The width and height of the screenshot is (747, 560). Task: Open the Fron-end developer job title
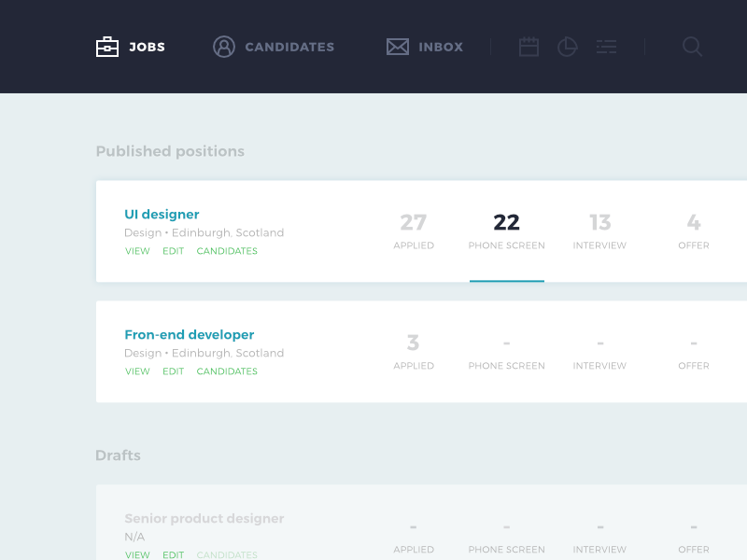tap(189, 334)
